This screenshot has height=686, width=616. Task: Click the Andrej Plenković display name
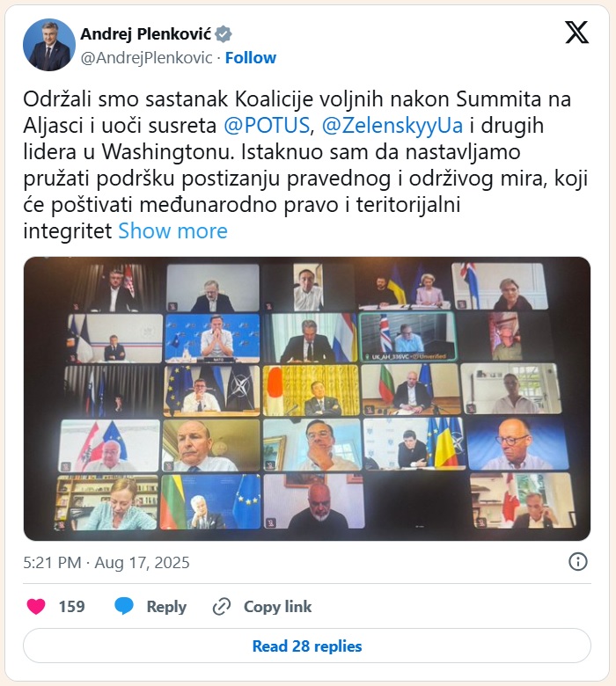click(146, 33)
